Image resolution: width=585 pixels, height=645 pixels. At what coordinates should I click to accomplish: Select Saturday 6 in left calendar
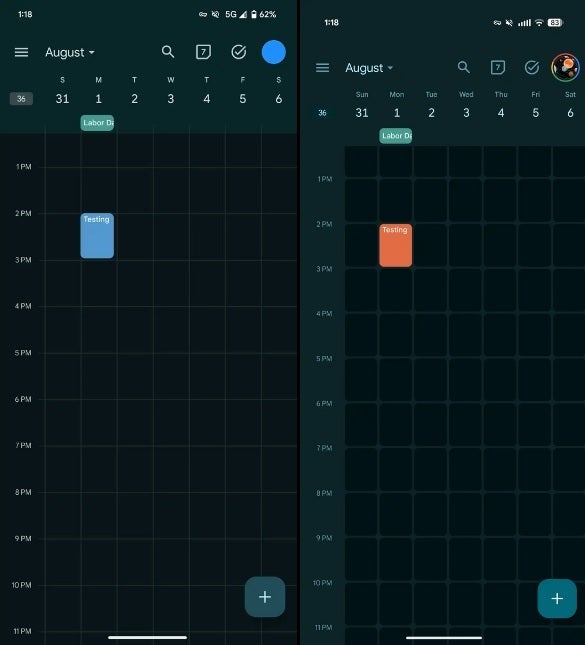tap(279, 99)
